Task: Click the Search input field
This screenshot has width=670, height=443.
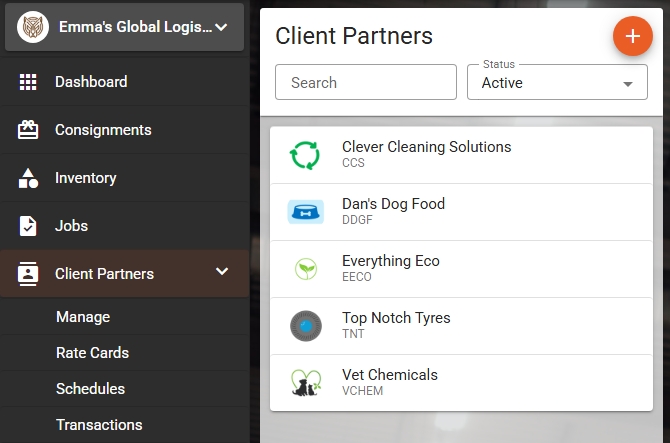Action: (366, 82)
